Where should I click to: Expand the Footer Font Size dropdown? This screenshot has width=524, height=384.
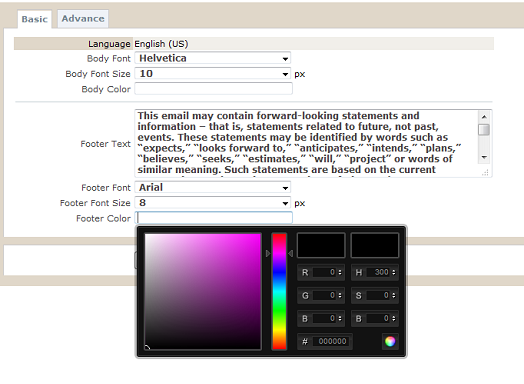click(213, 203)
